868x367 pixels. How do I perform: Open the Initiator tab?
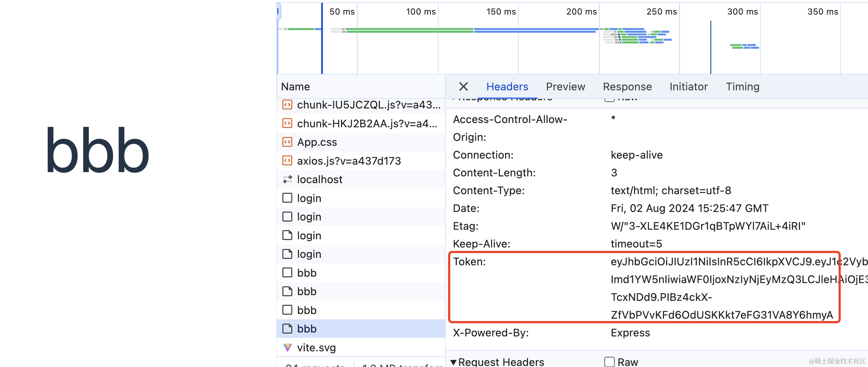(x=689, y=86)
